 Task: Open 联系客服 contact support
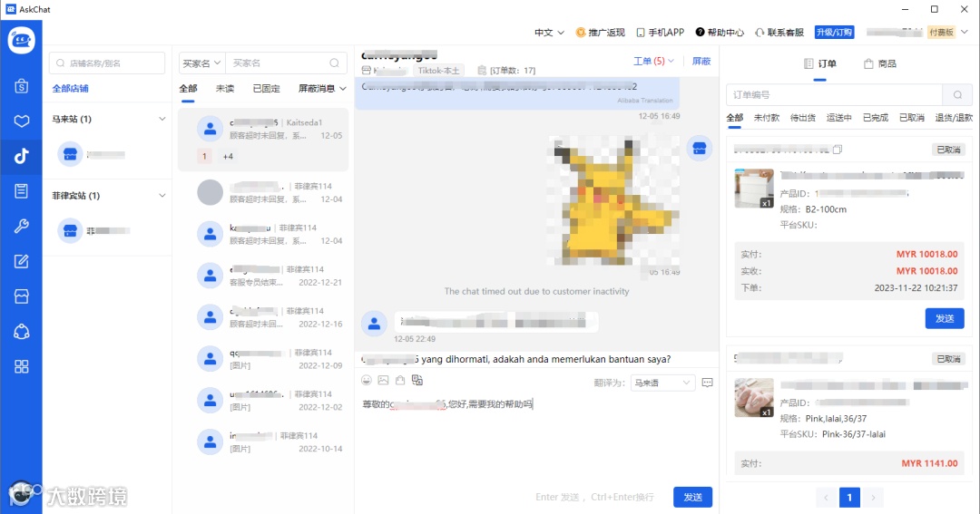[x=779, y=33]
